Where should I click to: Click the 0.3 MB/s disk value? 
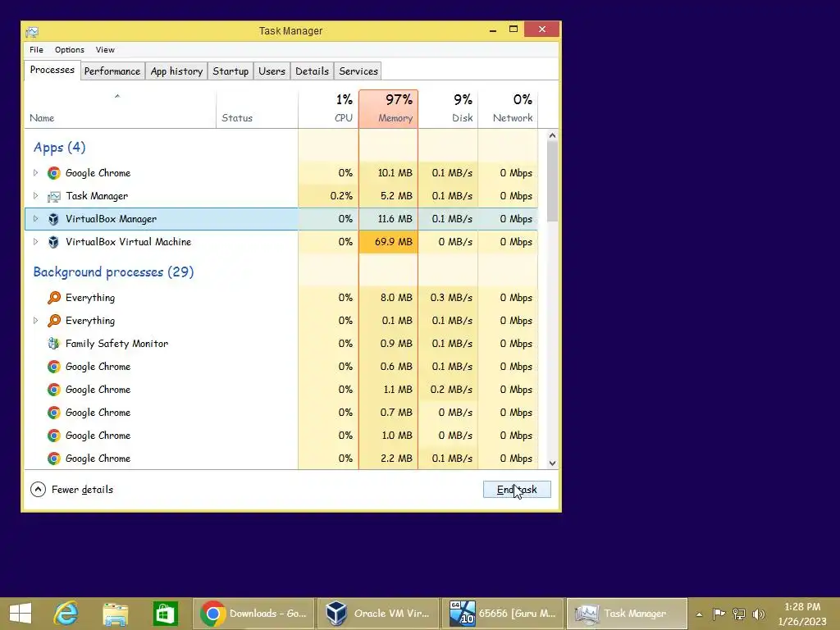coord(451,297)
